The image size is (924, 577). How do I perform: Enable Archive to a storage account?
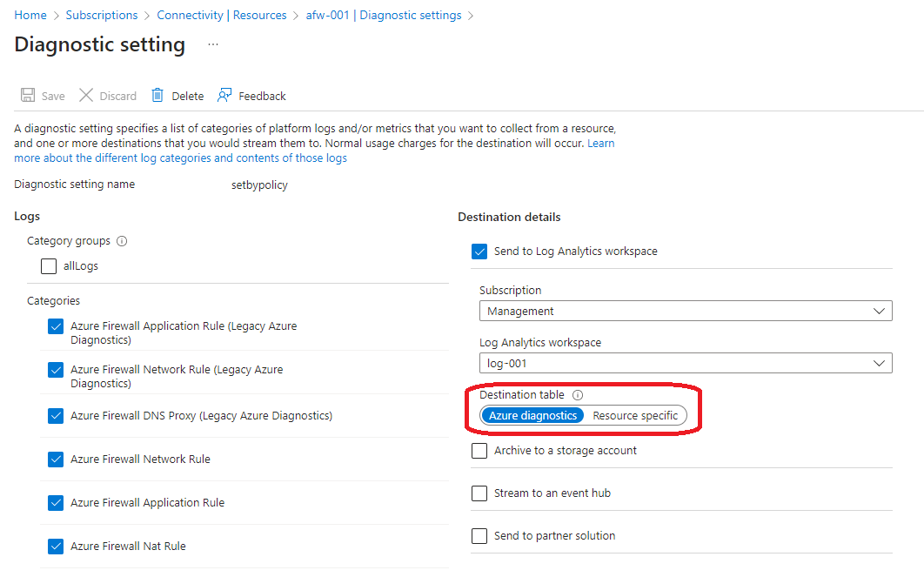[x=479, y=450]
